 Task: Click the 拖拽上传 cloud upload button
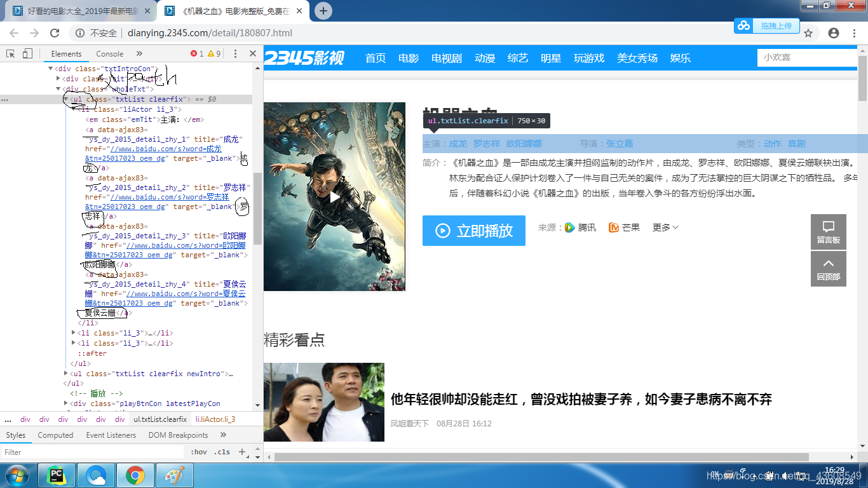point(766,25)
